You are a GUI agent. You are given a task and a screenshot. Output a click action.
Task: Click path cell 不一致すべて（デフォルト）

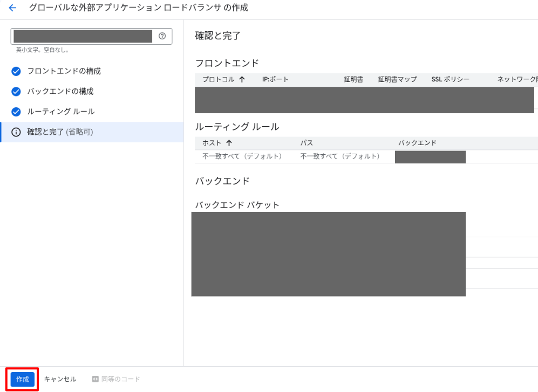click(x=340, y=156)
